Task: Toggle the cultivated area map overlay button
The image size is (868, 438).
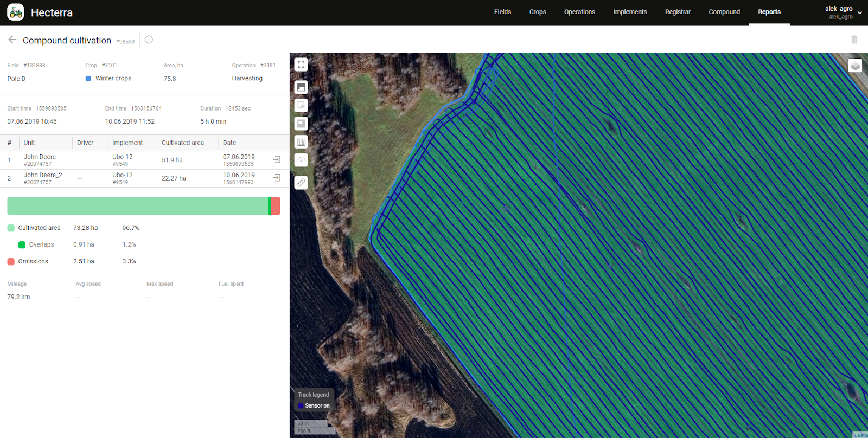Action: click(x=301, y=87)
